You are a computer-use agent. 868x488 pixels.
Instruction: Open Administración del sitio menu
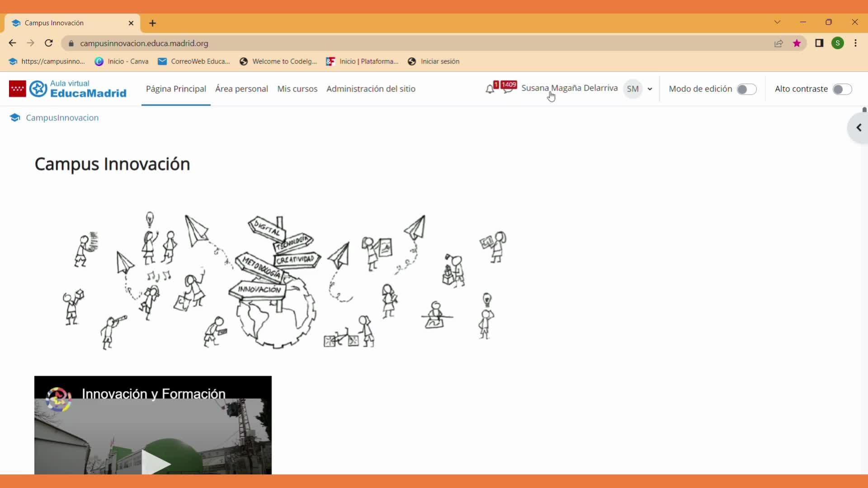tap(371, 89)
